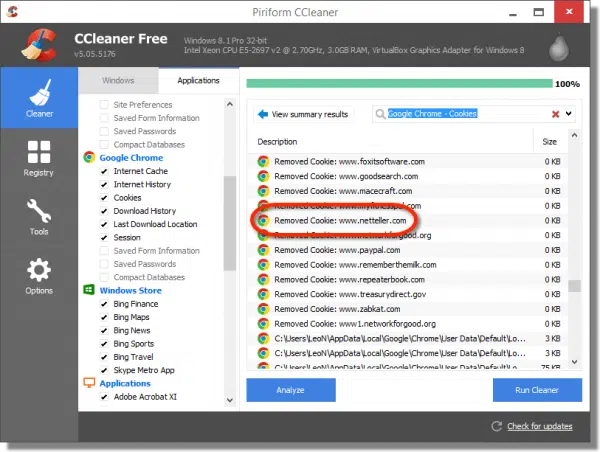Toggle the Session checkbox
The image size is (600, 452).
pyautogui.click(x=104, y=238)
